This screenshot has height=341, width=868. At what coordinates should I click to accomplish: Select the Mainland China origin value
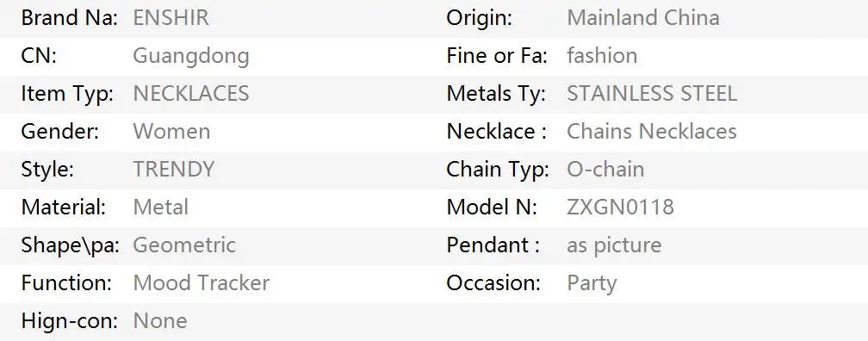click(643, 18)
